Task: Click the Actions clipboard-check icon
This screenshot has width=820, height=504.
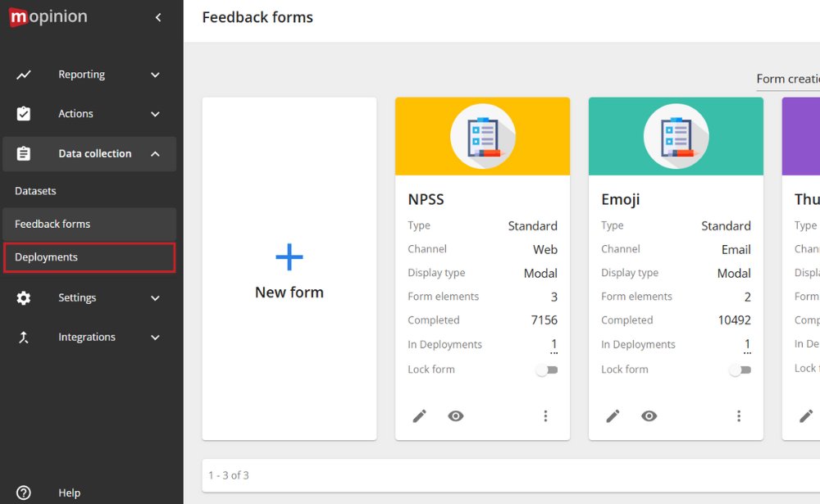Action: pyautogui.click(x=24, y=114)
